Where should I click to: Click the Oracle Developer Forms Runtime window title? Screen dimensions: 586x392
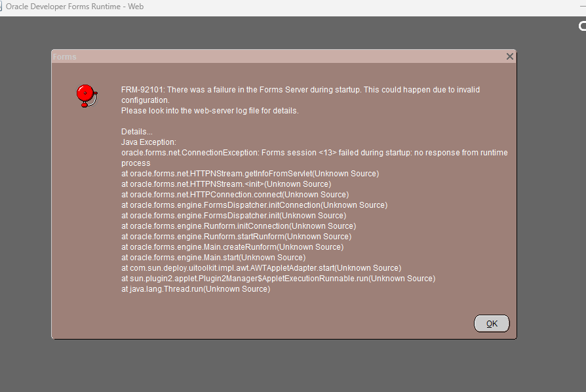[x=74, y=7]
